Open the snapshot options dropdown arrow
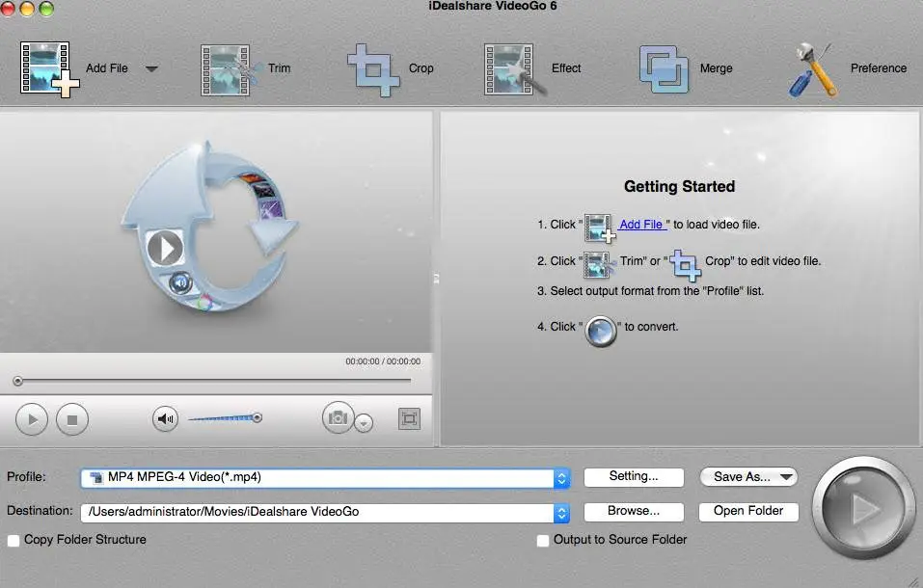Screen dimensions: 923x588 tap(364, 423)
